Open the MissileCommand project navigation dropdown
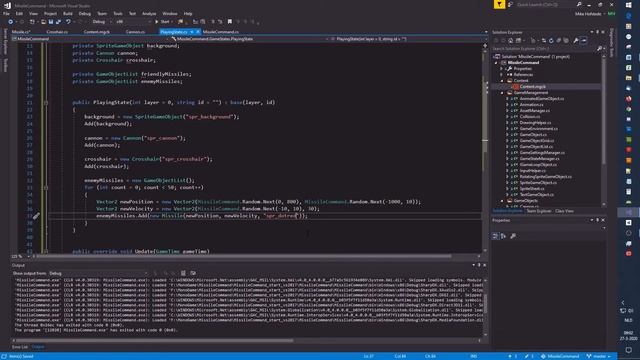 90,39
